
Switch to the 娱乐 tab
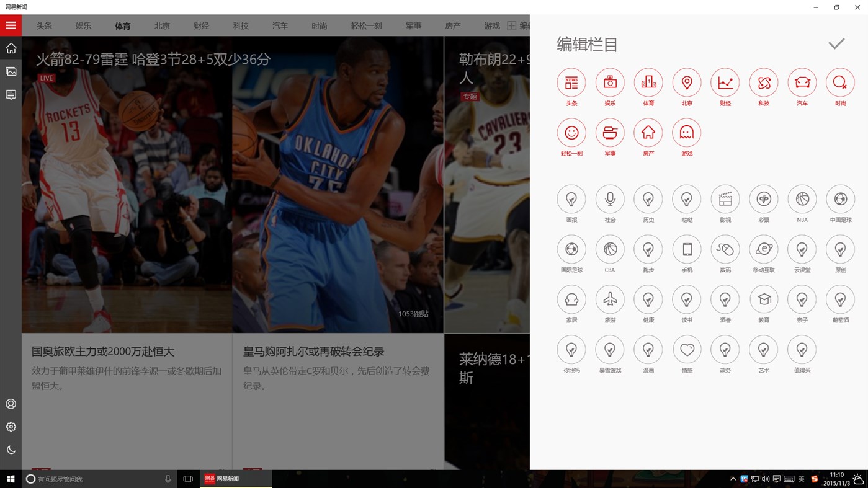point(83,25)
